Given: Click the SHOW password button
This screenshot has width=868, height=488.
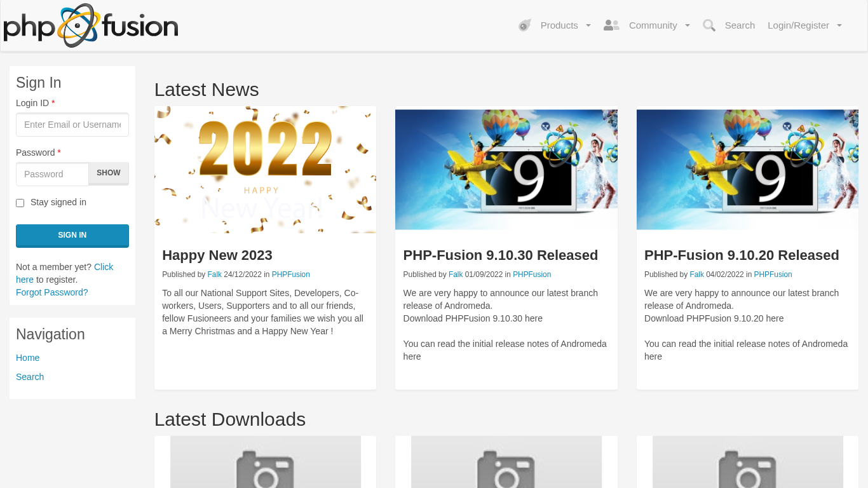Looking at the screenshot, I should [109, 173].
